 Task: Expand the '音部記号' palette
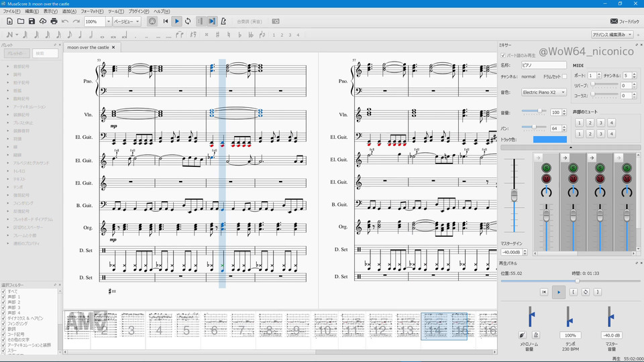point(8,66)
